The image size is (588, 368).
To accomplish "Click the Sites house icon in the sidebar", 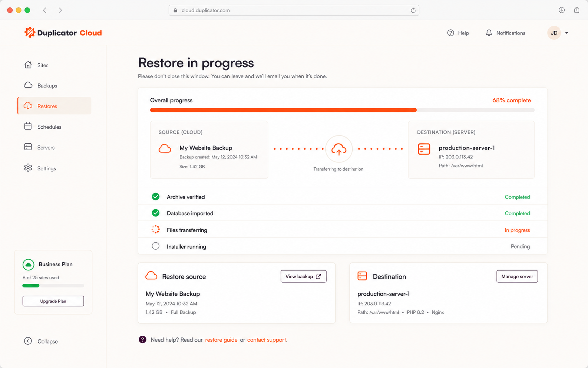I will tap(28, 65).
